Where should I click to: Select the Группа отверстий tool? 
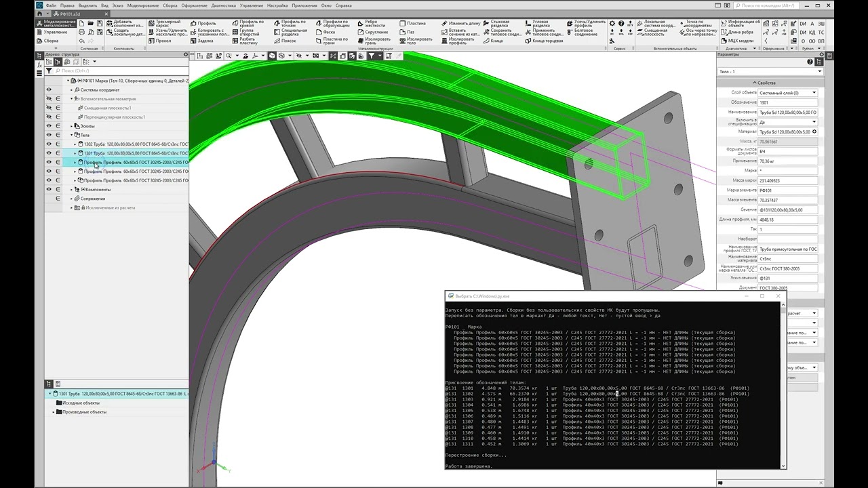(x=245, y=31)
